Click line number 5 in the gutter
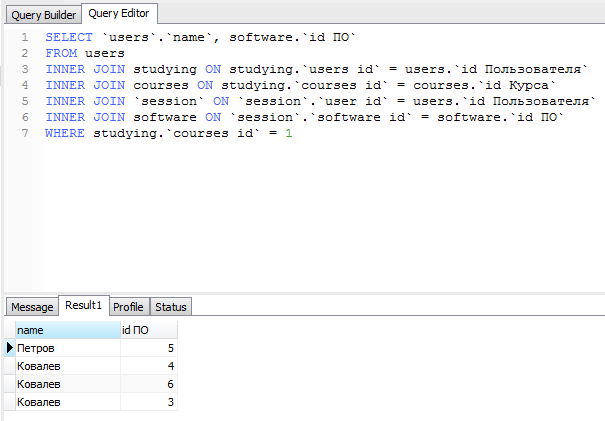 (x=25, y=101)
